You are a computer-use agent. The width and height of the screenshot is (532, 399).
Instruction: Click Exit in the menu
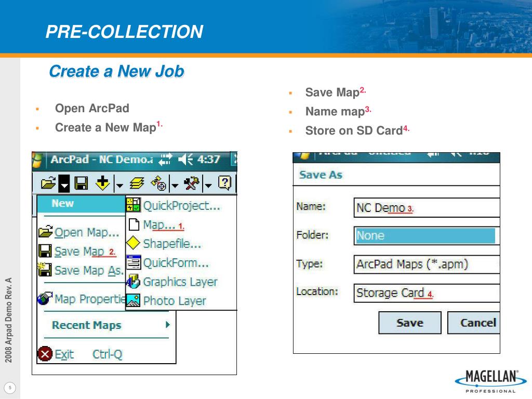(64, 354)
